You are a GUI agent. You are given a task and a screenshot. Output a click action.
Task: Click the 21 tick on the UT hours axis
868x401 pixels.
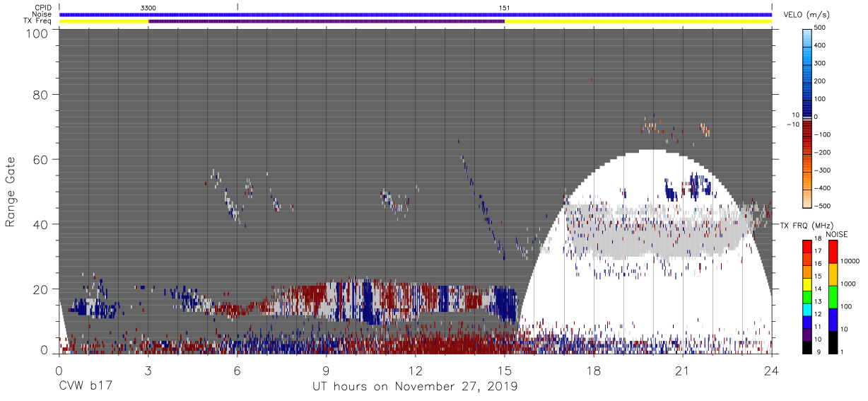683,371
